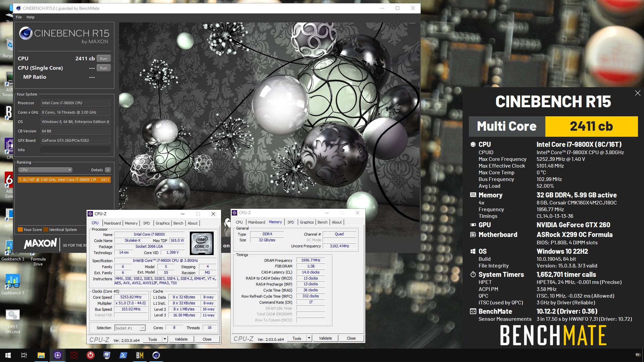Open SPD tab in left CPU-Z

(x=147, y=223)
